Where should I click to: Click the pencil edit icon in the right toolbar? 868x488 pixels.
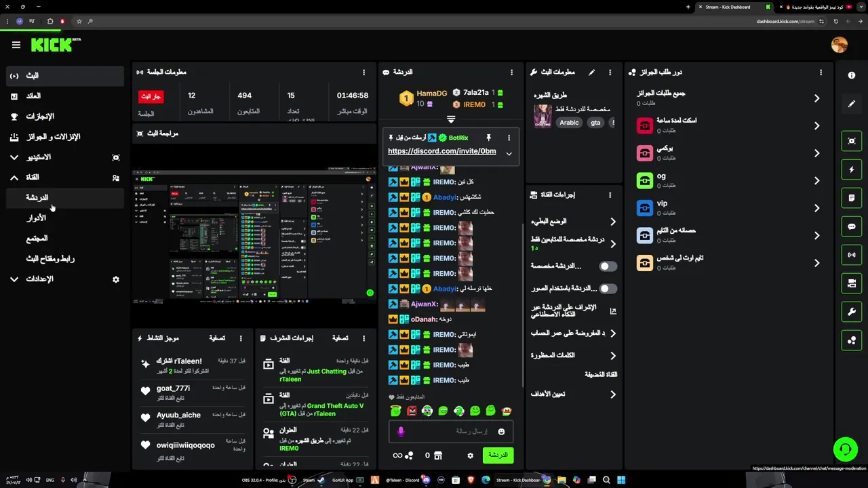852,104
